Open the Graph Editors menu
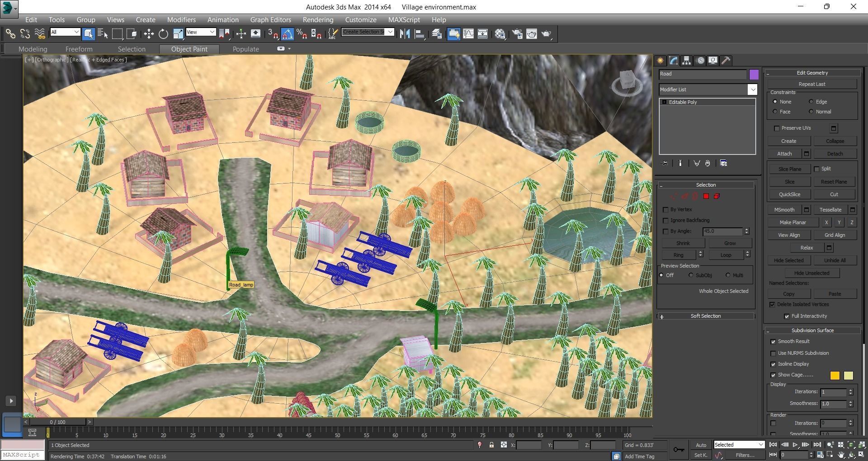 (270, 20)
